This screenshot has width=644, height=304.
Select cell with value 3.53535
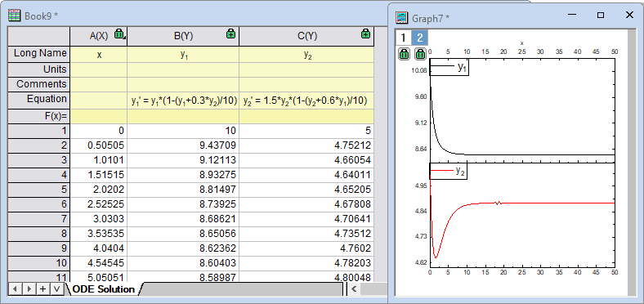99,235
